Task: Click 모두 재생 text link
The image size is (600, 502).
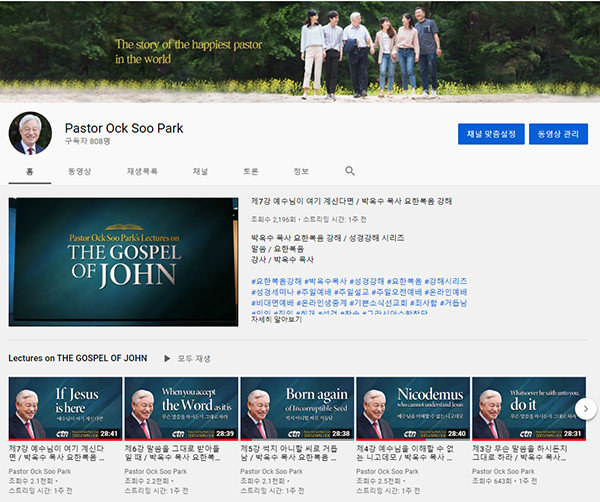Action: [x=194, y=359]
